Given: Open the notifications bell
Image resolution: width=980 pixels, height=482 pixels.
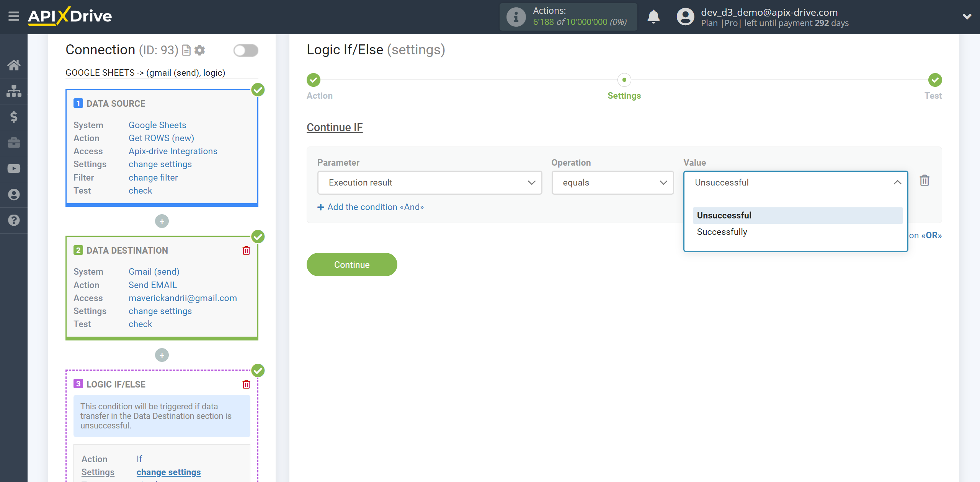Looking at the screenshot, I should tap(653, 17).
